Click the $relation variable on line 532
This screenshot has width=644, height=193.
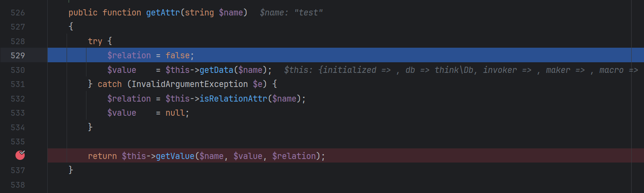pos(129,98)
